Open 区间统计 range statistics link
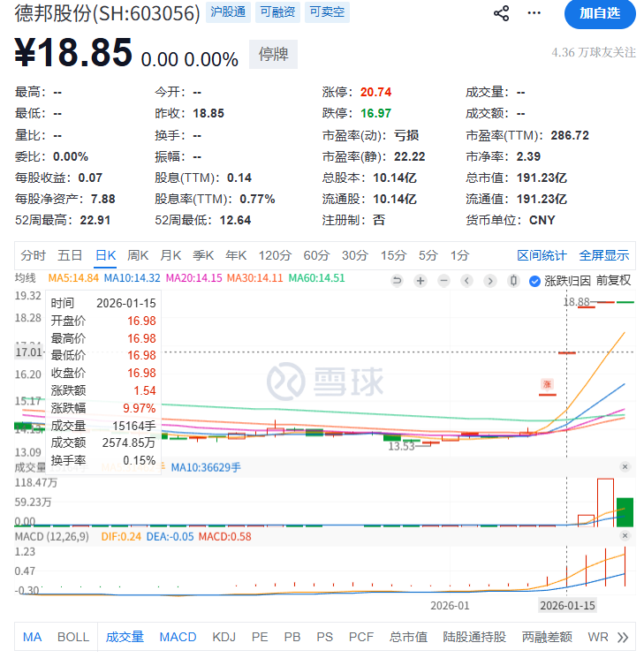This screenshot has width=644, height=658. point(542,255)
